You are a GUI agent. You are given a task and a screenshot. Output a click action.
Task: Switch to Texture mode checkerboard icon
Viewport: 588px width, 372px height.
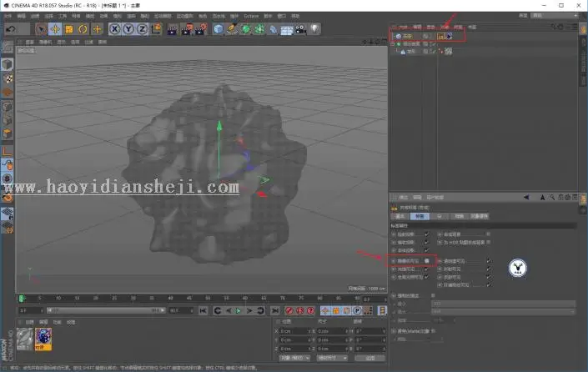coord(8,78)
